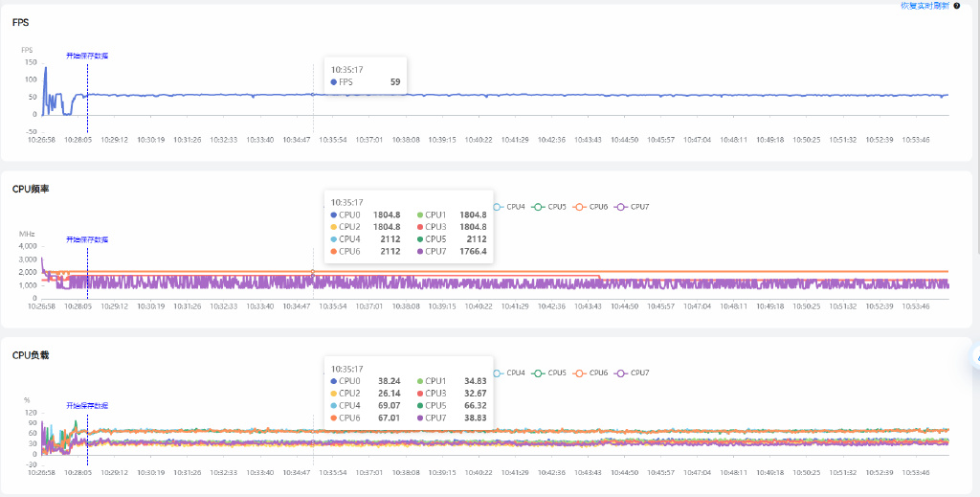Click 开始保存数据 marker in FPS chart

87,56
